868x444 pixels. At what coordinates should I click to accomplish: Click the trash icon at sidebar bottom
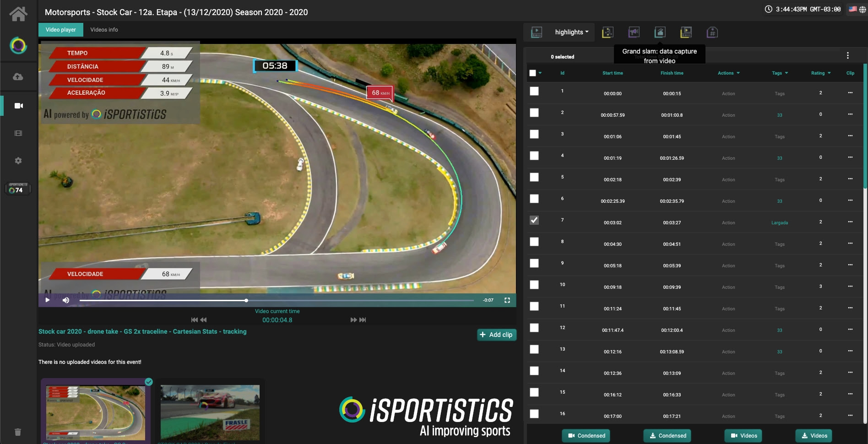18,432
